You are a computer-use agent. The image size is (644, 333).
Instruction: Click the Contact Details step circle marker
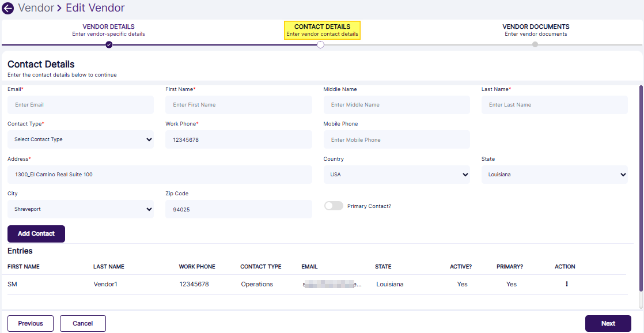[321, 45]
